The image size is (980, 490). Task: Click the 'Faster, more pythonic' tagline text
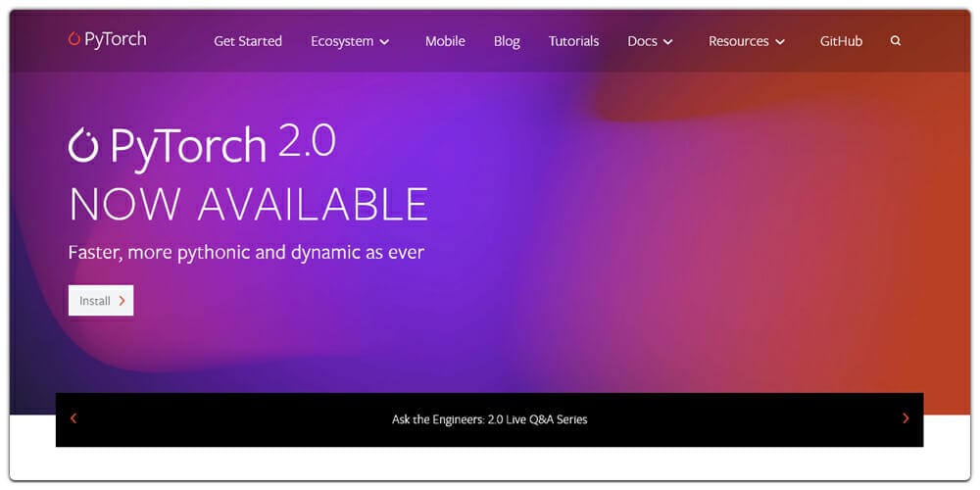tap(246, 252)
